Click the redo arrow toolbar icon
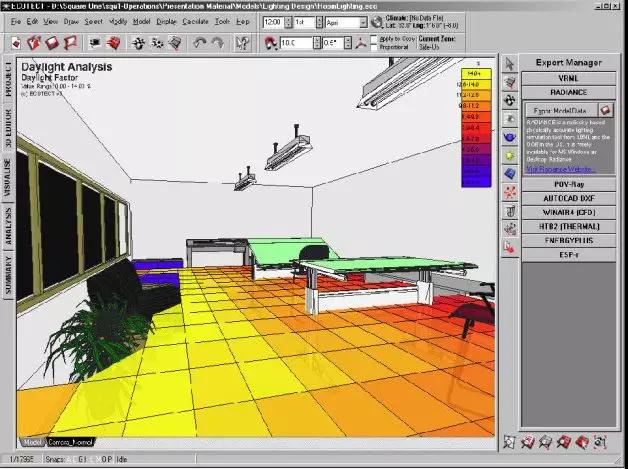The height and width of the screenshot is (469, 628). click(x=217, y=43)
